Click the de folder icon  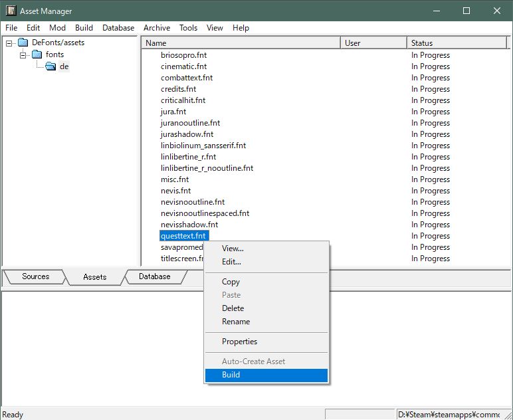51,66
